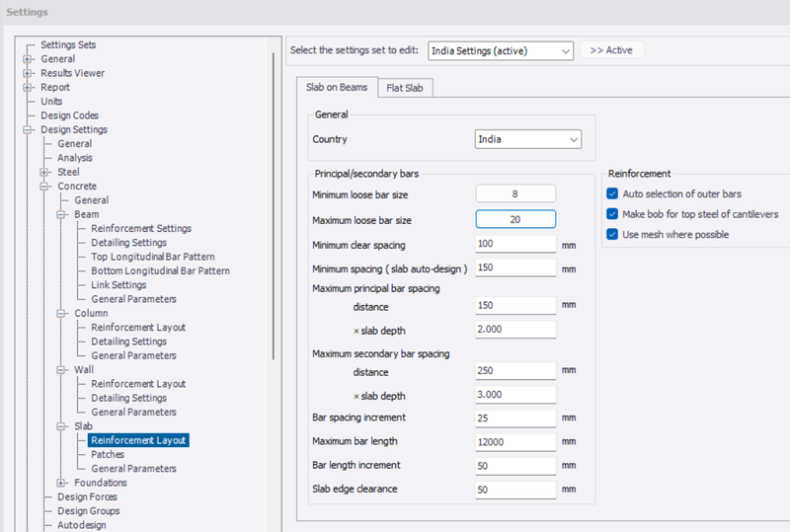Viewport: 790px width, 532px height.
Task: Open Bottom Longitudinal Bar Pattern
Action: tap(160, 270)
